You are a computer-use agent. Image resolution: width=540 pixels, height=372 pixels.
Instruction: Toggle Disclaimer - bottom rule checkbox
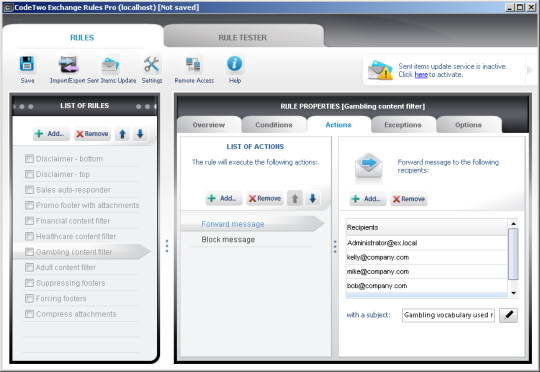pos(29,159)
